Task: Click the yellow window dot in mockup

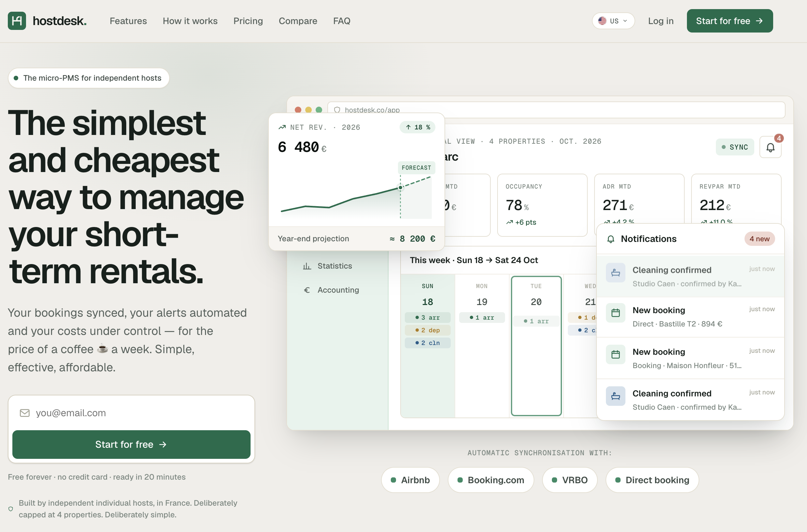Action: (308, 110)
